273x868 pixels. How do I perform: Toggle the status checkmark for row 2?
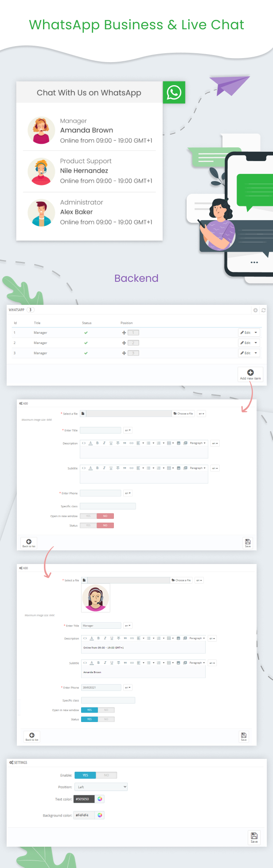pyautogui.click(x=86, y=343)
